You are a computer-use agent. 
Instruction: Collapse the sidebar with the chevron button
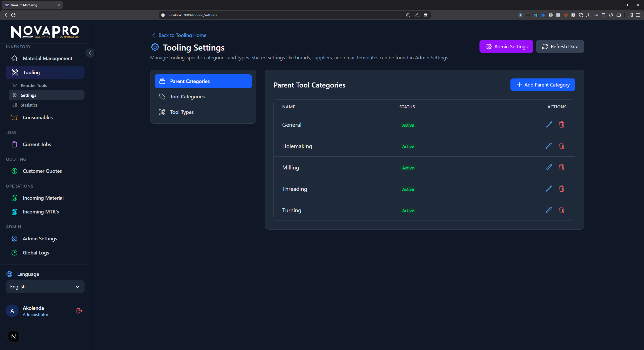[90, 53]
